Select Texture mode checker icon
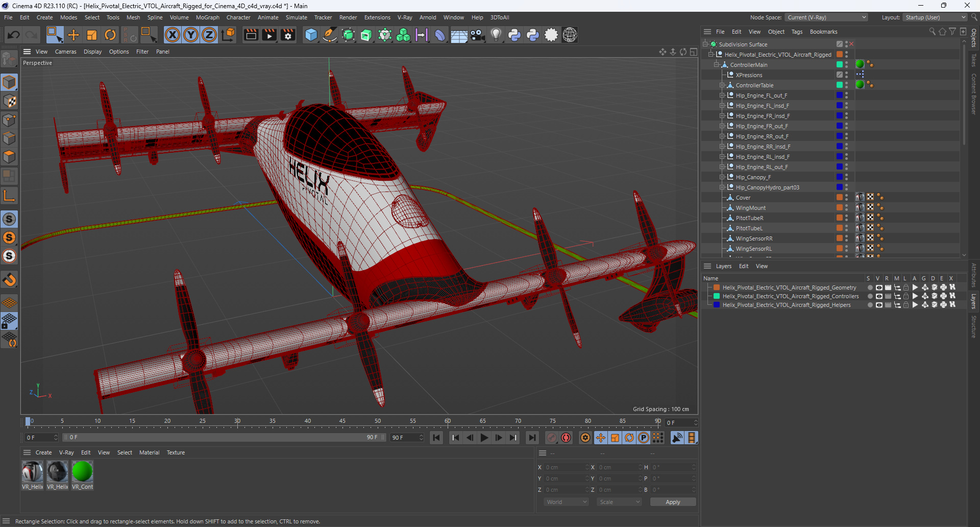Screen dimensions: 980x527 9,101
